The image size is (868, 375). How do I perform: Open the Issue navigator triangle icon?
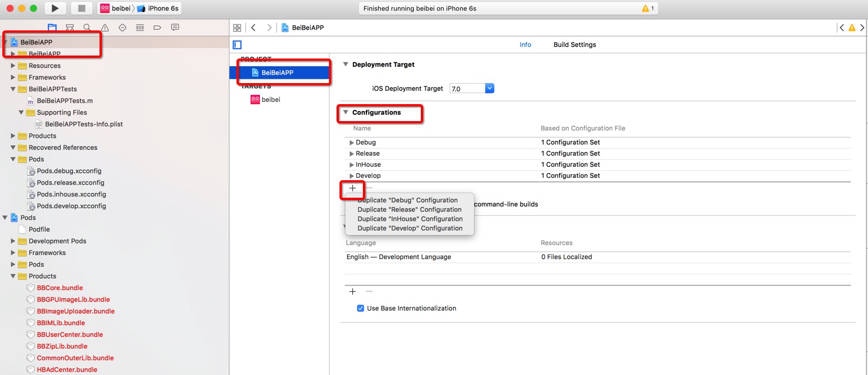click(105, 27)
